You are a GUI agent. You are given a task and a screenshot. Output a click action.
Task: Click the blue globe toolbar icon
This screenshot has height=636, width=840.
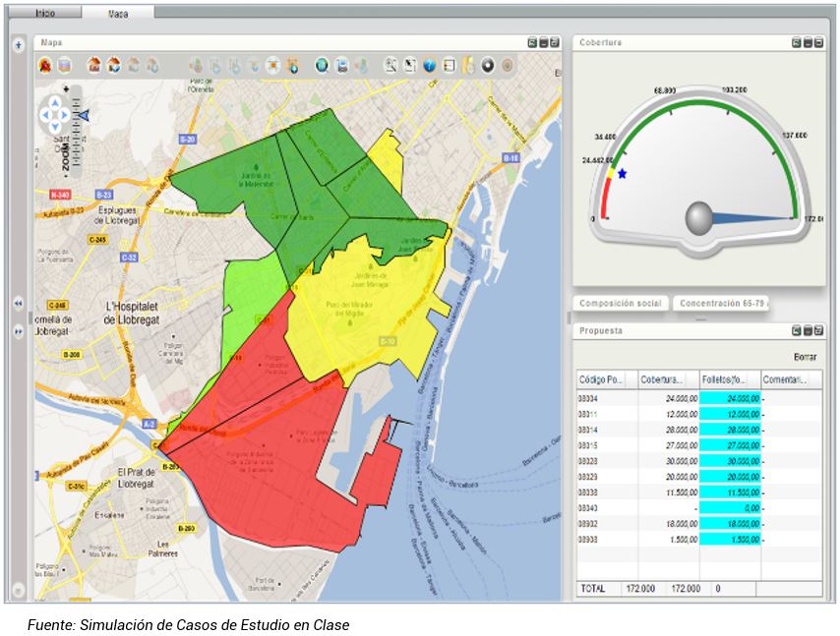[322, 65]
